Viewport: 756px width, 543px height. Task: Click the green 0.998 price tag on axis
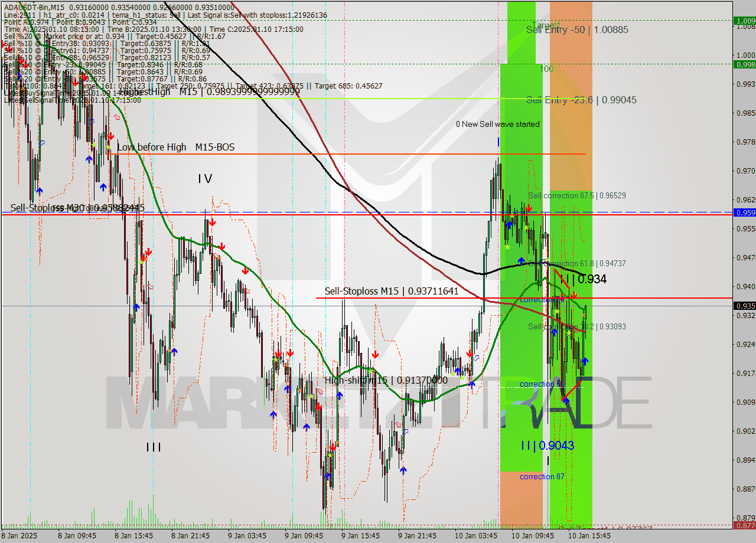tap(744, 64)
